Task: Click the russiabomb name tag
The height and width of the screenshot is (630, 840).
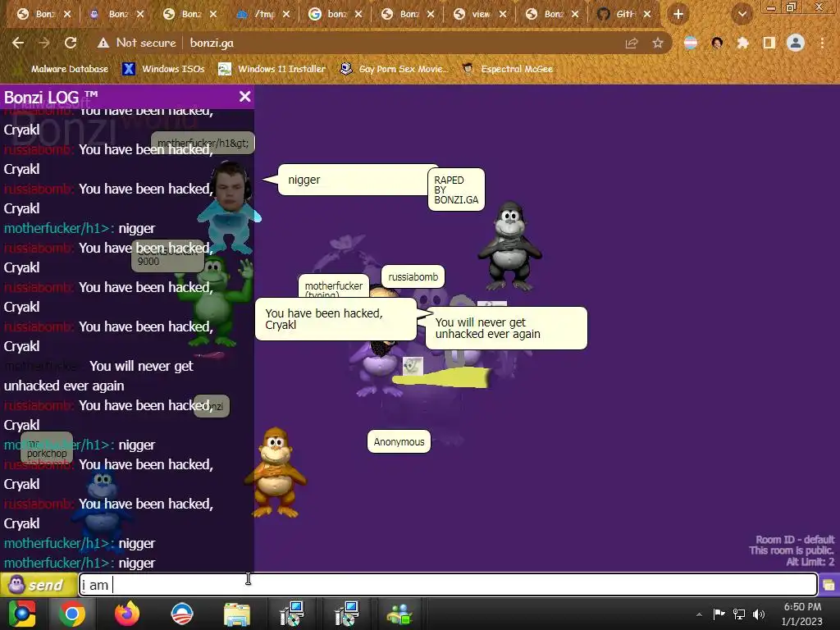Action: pyautogui.click(x=413, y=277)
